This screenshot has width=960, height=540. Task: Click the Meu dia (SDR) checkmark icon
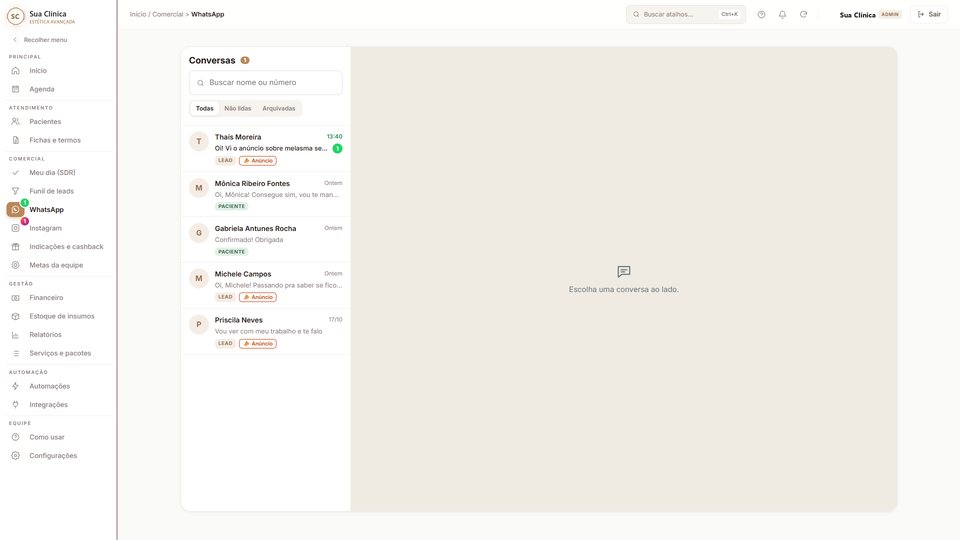15,172
